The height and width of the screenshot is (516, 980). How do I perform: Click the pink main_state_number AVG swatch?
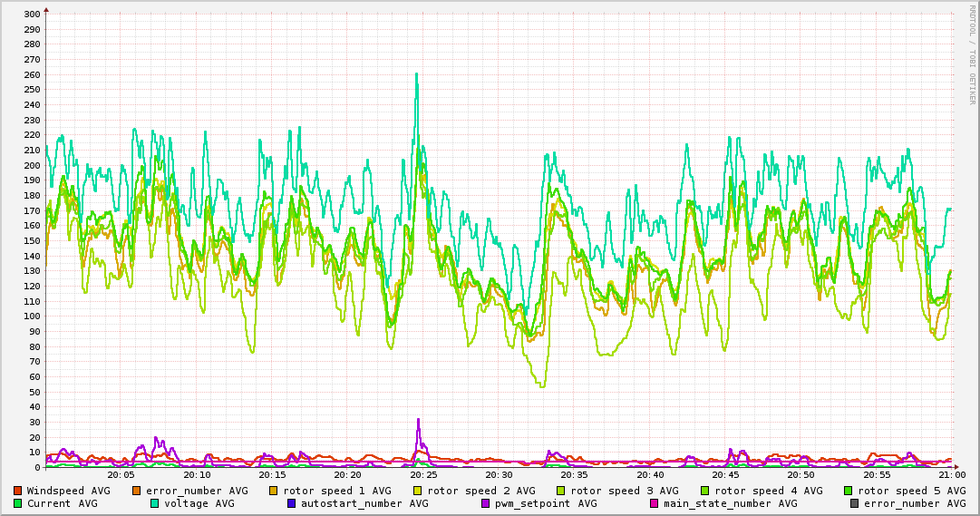[655, 503]
